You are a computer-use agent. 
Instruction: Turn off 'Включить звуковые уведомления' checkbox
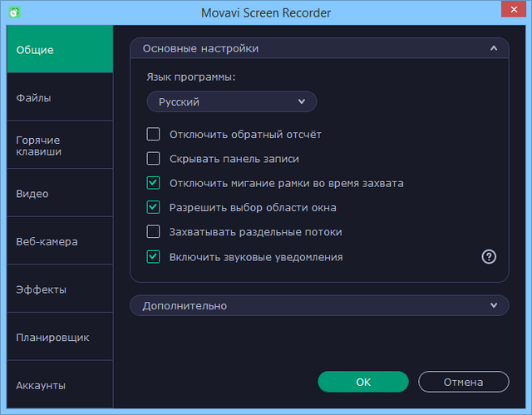click(153, 257)
